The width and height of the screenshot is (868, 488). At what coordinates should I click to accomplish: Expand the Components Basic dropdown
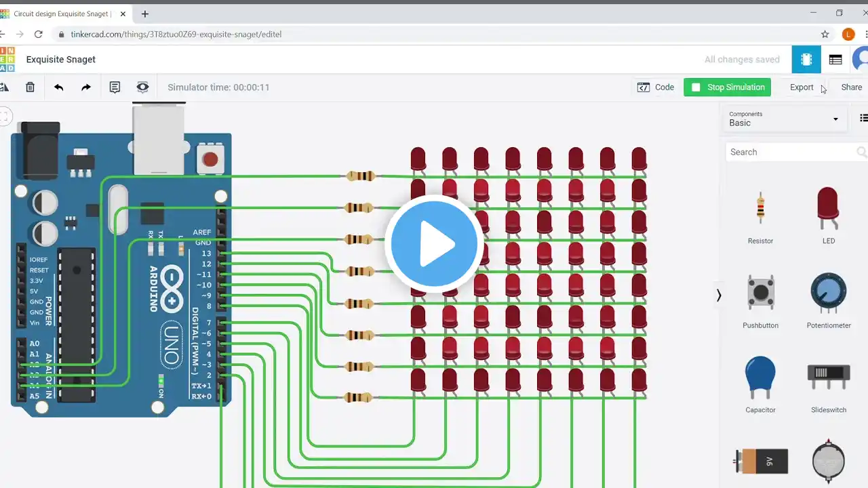point(783,119)
